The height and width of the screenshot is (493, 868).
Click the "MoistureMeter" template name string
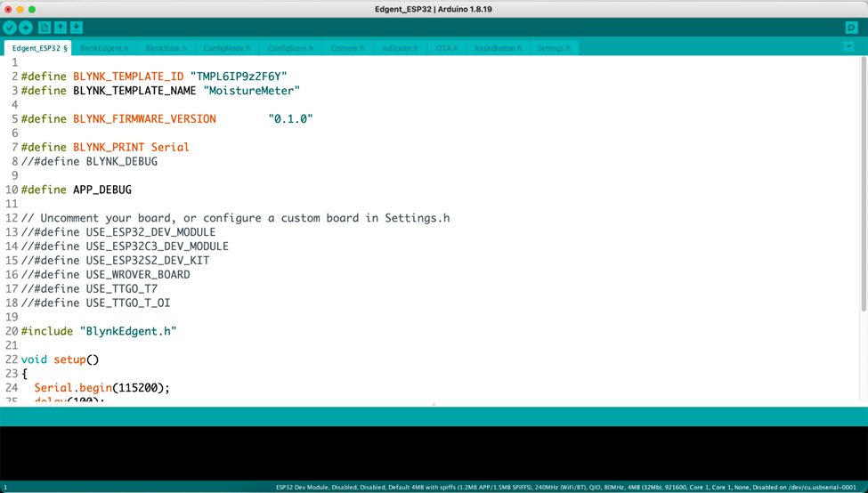tap(251, 91)
